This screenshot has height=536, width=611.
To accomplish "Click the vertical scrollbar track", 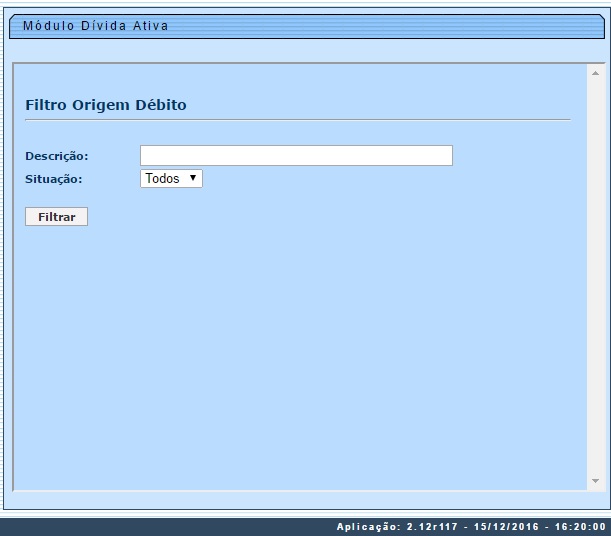I will coord(595,280).
